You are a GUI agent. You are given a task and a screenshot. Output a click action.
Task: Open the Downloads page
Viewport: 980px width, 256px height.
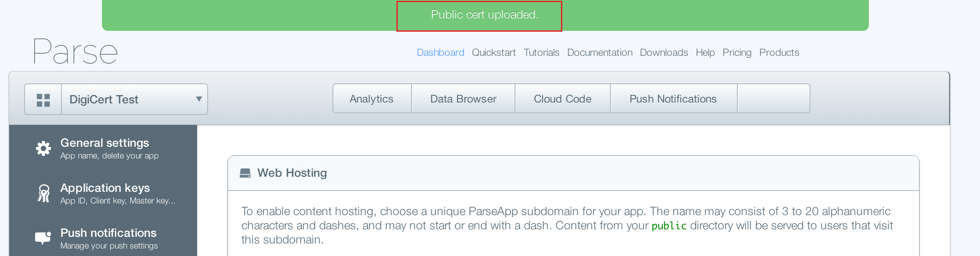tap(664, 53)
